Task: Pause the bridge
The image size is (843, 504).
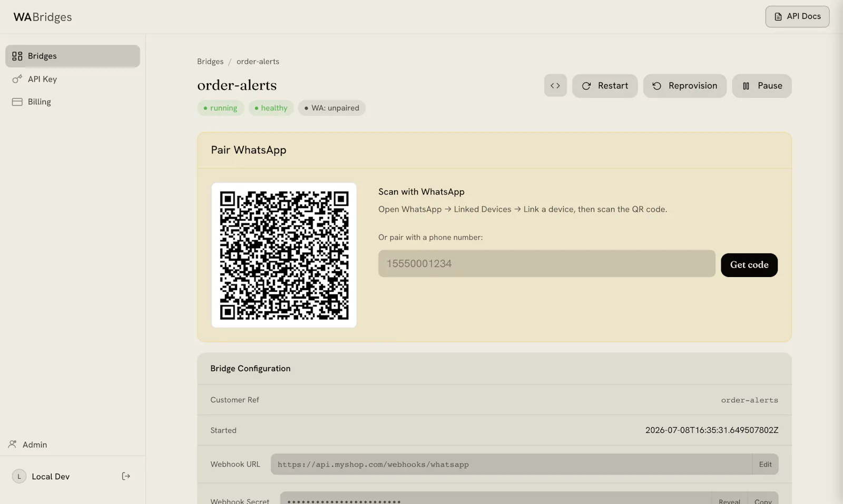Action: [762, 86]
